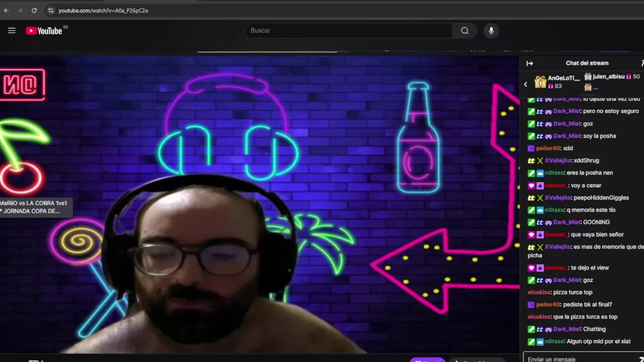Start voice search with the microphone icon
Screen dimensions: 644x362
[492, 31]
